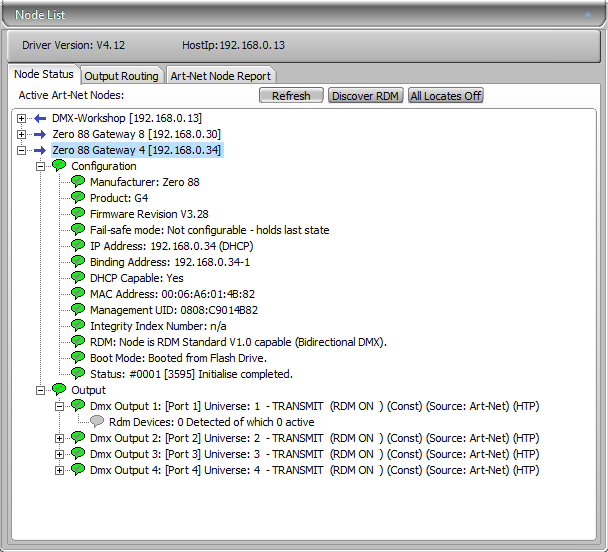Viewport: 608px width, 552px height.
Task: Click 'Boot Mode: Booted from Flash Drive.' text
Action: [178, 358]
